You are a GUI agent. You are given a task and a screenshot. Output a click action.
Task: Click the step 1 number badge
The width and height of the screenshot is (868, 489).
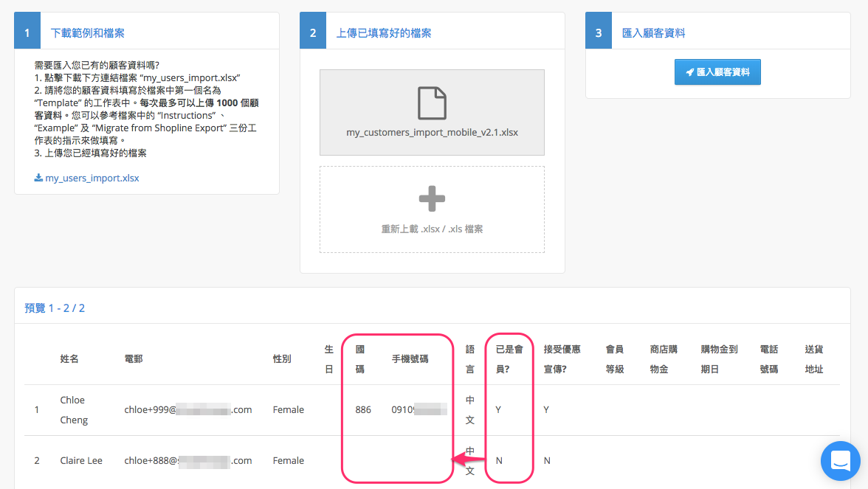(27, 33)
